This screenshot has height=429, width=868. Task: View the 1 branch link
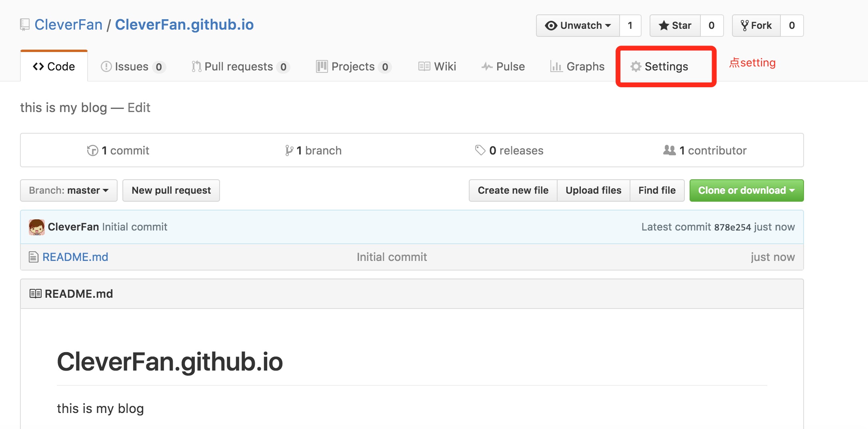click(x=314, y=150)
